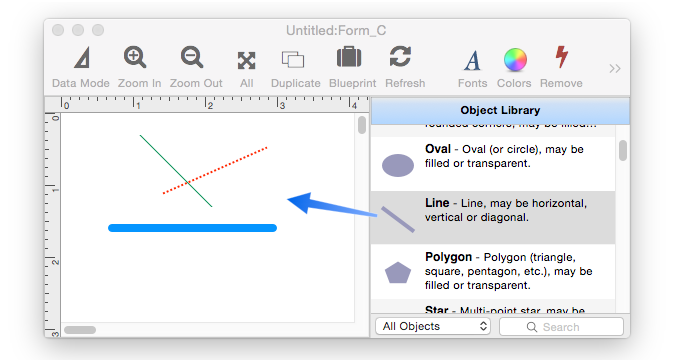Select the red dotted diagonal line
This screenshot has width=674, height=362.
click(x=215, y=171)
